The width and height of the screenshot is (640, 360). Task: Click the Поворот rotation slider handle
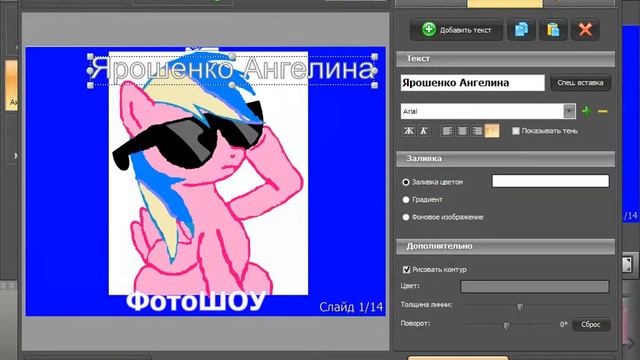[x=506, y=325]
